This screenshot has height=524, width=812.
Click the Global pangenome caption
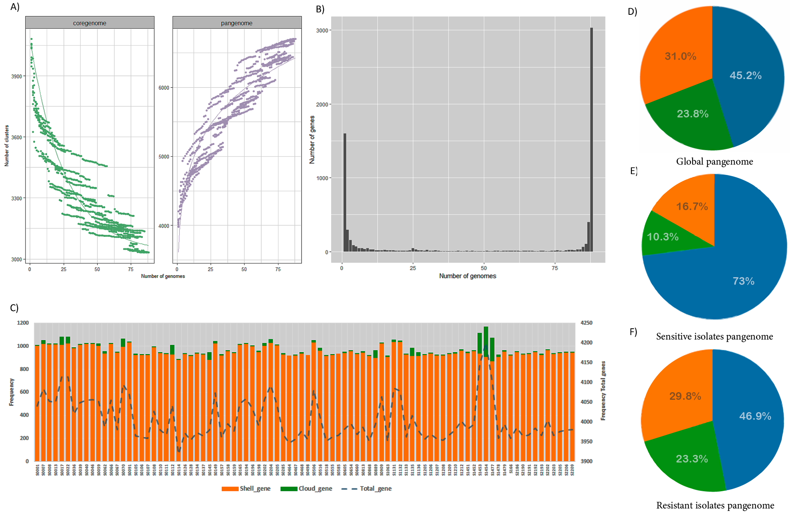coord(715,162)
